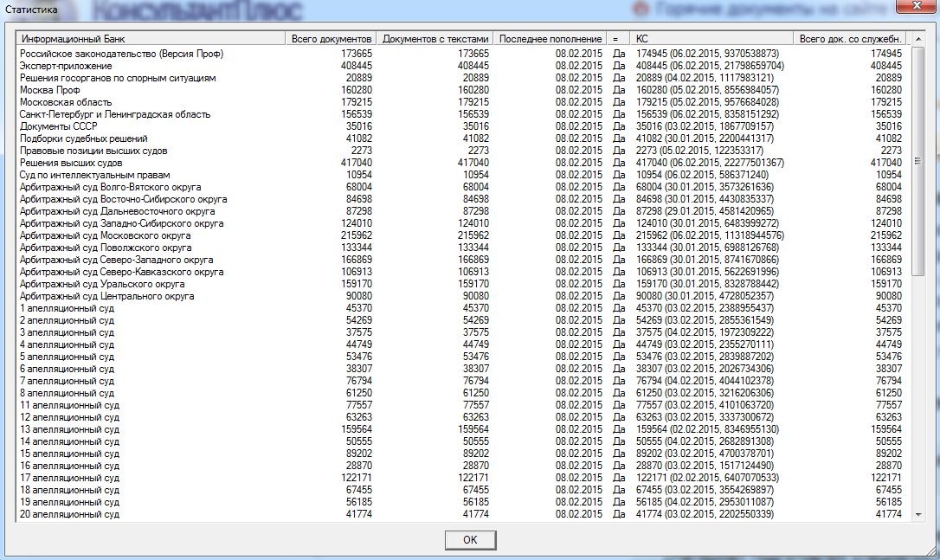Click the scrollbar down arrow
940x560 pixels.
(917, 514)
